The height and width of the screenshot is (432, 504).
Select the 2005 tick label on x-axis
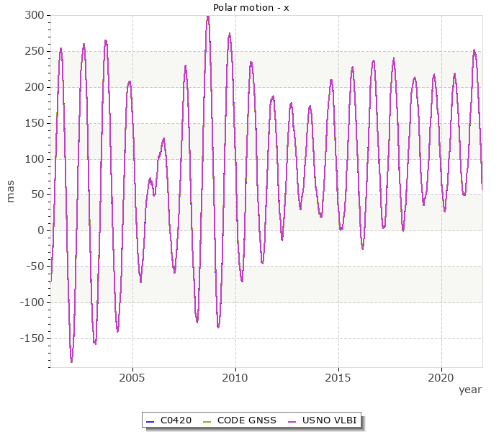[x=132, y=377]
